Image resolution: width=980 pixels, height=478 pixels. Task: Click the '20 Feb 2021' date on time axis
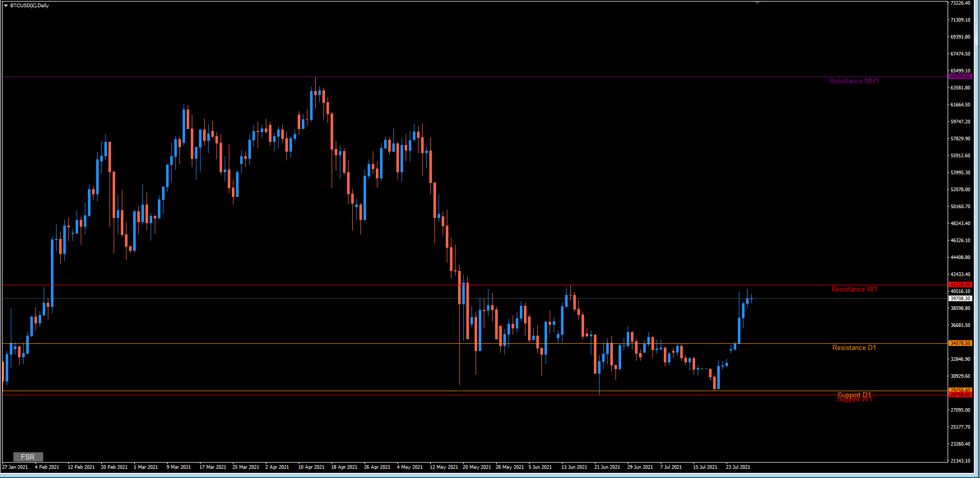coord(114,467)
